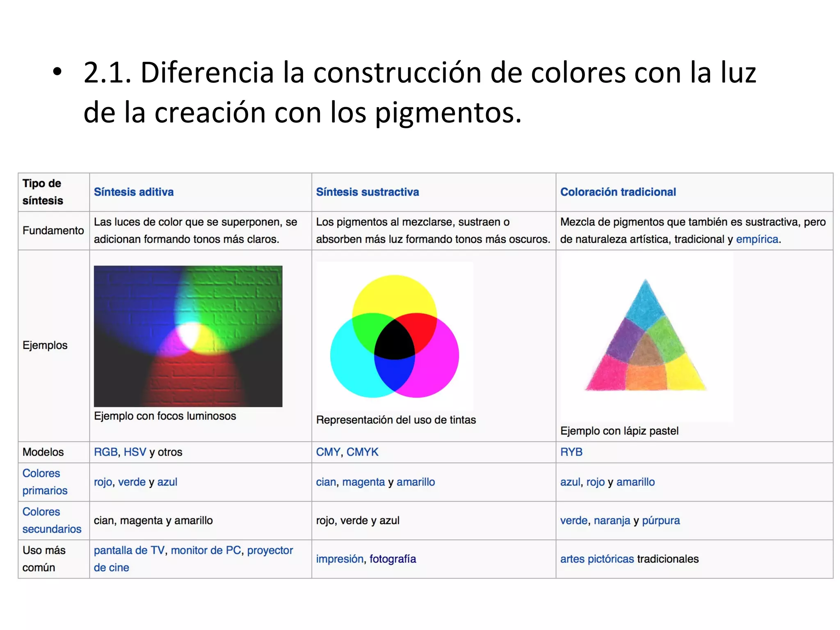Open the RYB model link
840x630 pixels.
(571, 452)
